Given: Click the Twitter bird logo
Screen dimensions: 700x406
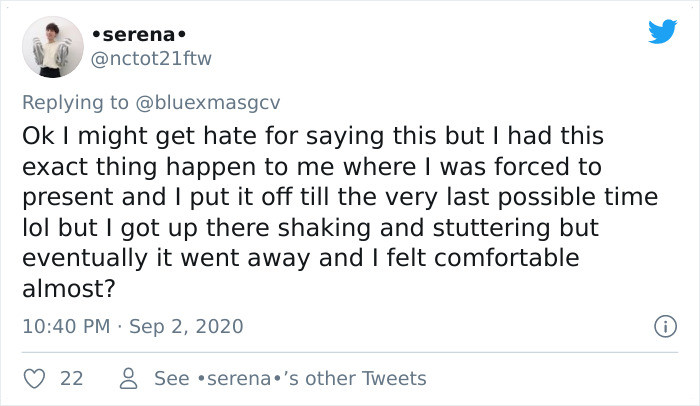Looking at the screenshot, I should coord(662,32).
